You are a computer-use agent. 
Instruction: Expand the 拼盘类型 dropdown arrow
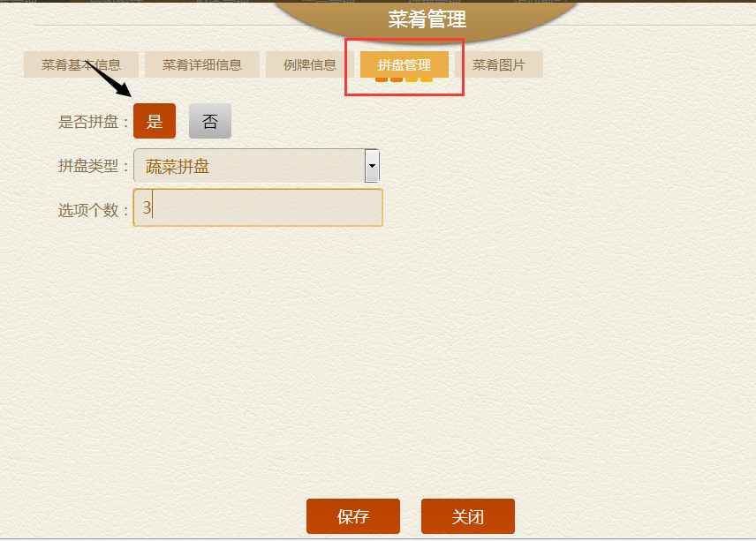point(372,166)
